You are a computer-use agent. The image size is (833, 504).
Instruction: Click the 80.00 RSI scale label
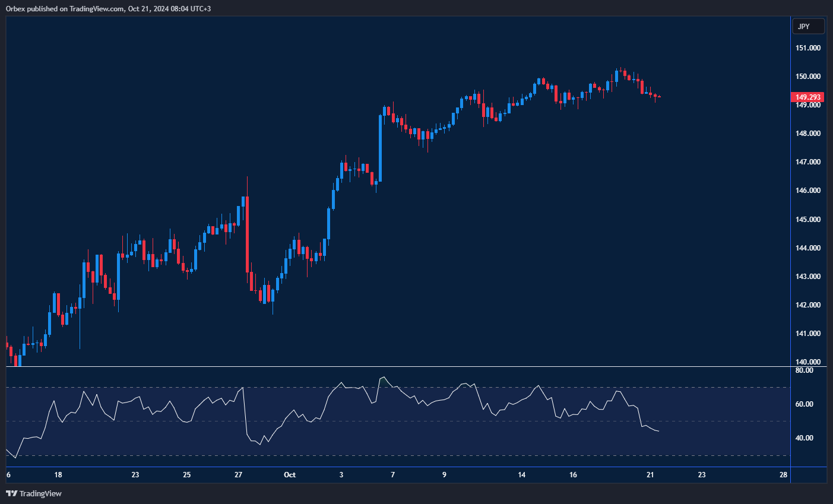click(804, 370)
